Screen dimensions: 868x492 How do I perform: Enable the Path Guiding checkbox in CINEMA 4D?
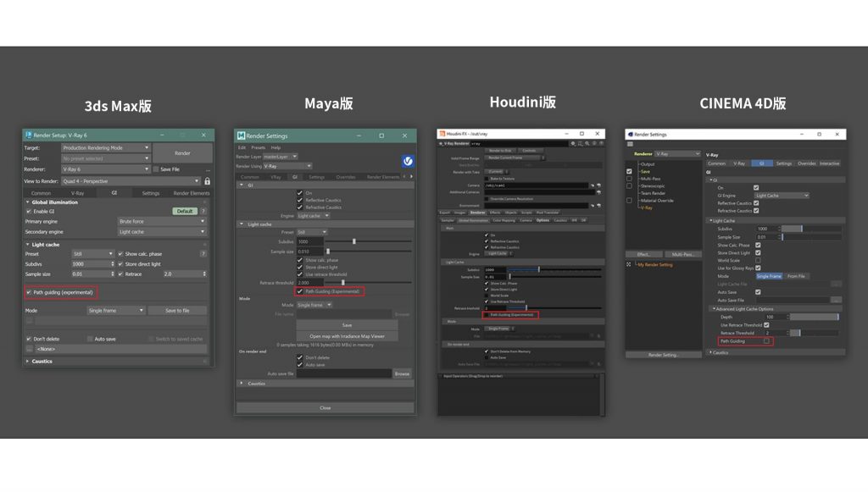(x=766, y=341)
